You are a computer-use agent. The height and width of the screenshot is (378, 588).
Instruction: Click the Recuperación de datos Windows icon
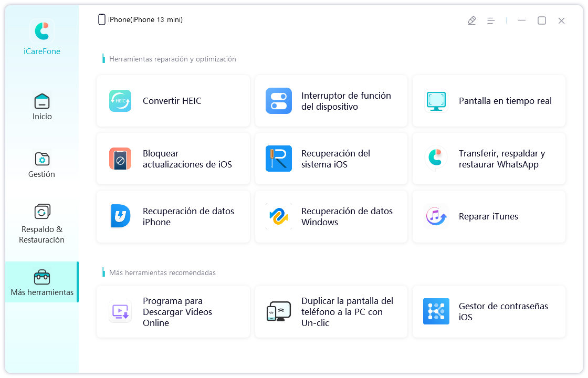click(x=279, y=216)
